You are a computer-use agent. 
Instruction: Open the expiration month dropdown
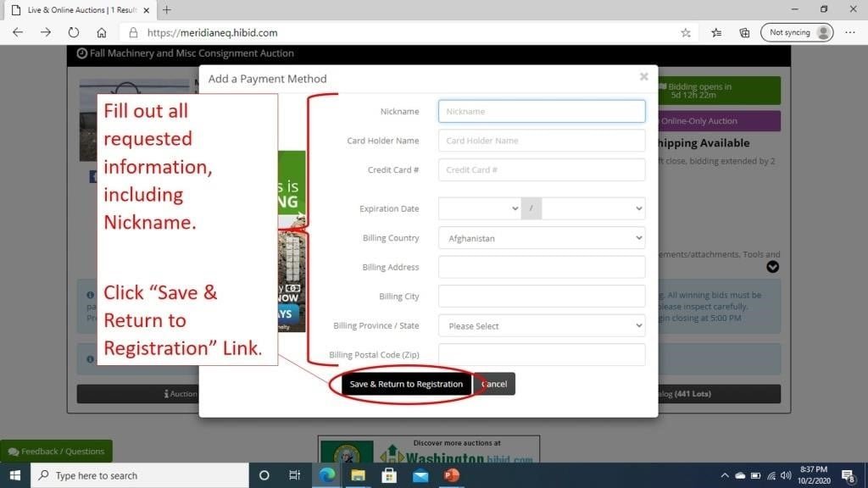[x=480, y=208]
